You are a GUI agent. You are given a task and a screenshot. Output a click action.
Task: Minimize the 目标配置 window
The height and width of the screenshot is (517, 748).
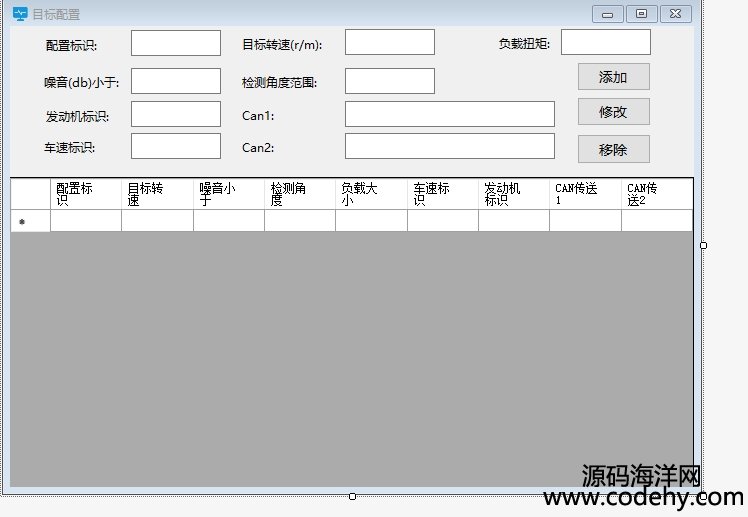coord(608,14)
